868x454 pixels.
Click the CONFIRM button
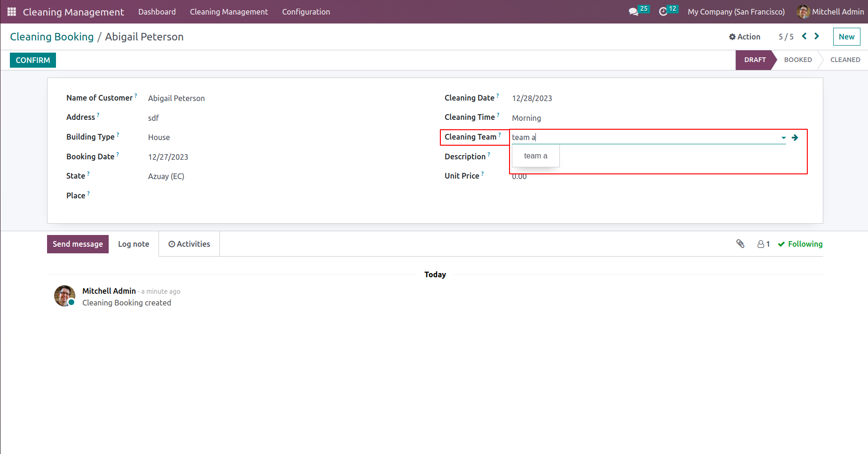33,60
